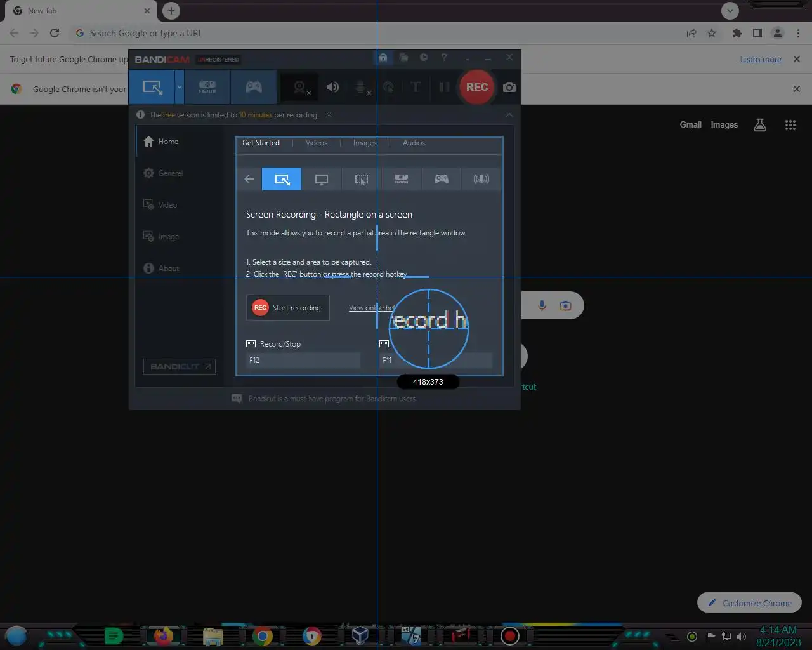Viewport: 812px width, 650px height.
Task: Select game recording mode in the top toolbar
Action: [x=254, y=87]
